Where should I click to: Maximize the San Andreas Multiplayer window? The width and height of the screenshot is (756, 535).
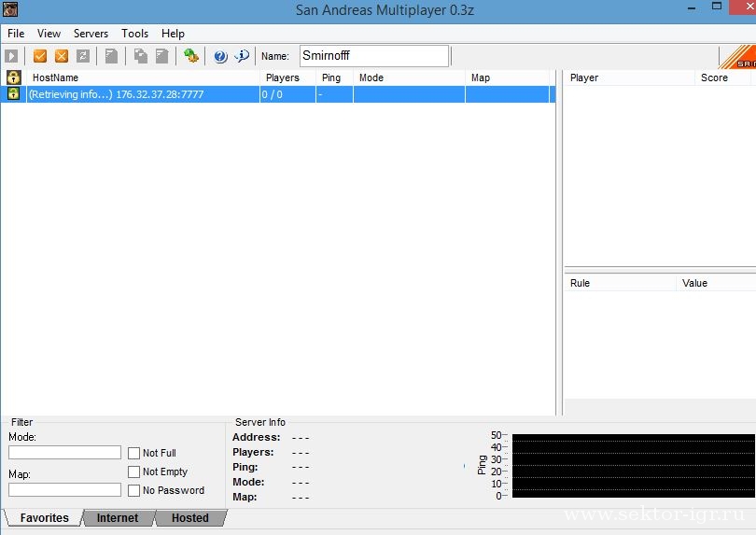click(717, 7)
